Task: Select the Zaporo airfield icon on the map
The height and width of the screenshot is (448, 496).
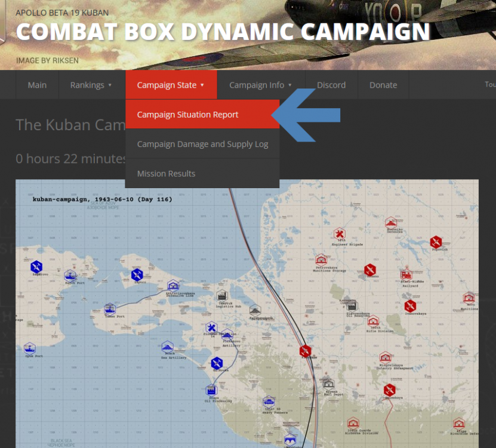Action: pos(137,275)
